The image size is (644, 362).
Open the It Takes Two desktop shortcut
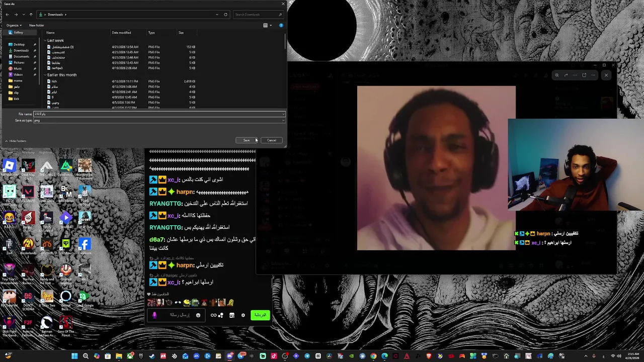coord(47,299)
